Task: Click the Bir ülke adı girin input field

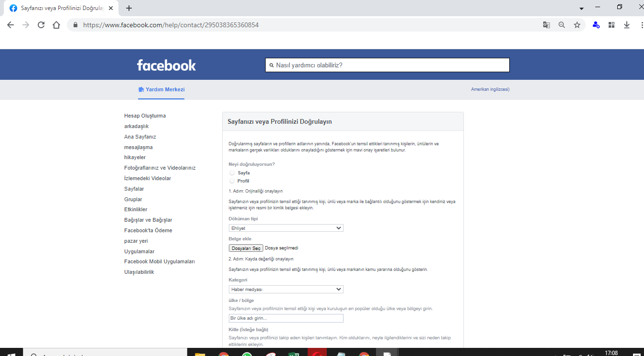Action: pyautogui.click(x=286, y=318)
